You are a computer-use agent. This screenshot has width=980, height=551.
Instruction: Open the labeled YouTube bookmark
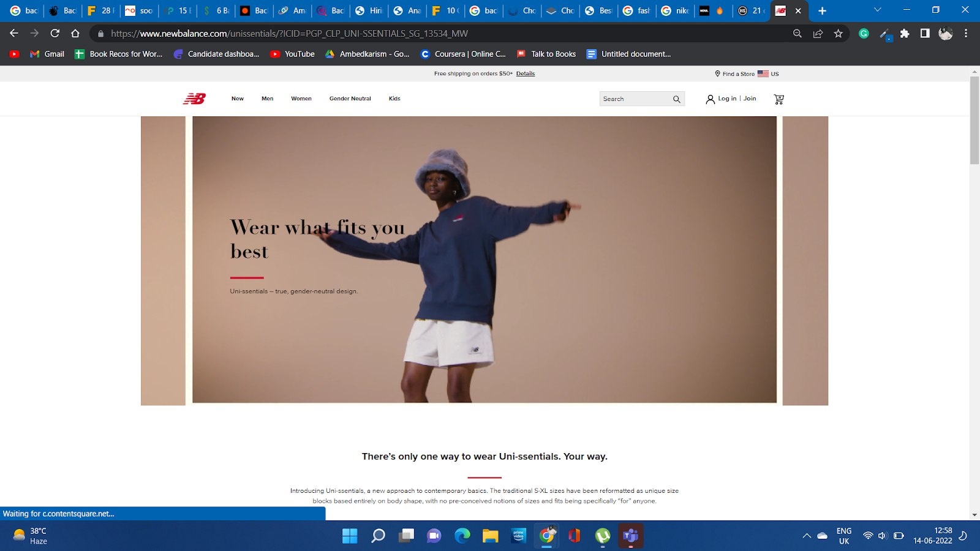293,54
